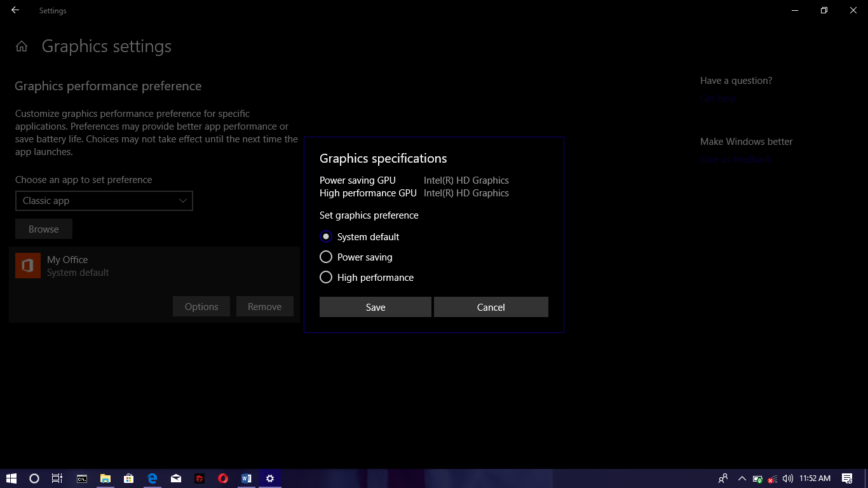
Task: Open the Mail app from the taskbar
Action: pyautogui.click(x=175, y=478)
